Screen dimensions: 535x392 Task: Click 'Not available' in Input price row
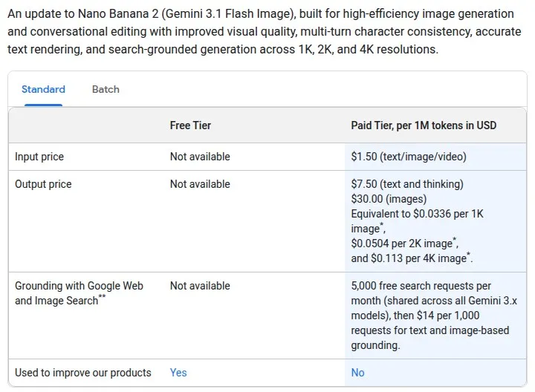tap(200, 157)
